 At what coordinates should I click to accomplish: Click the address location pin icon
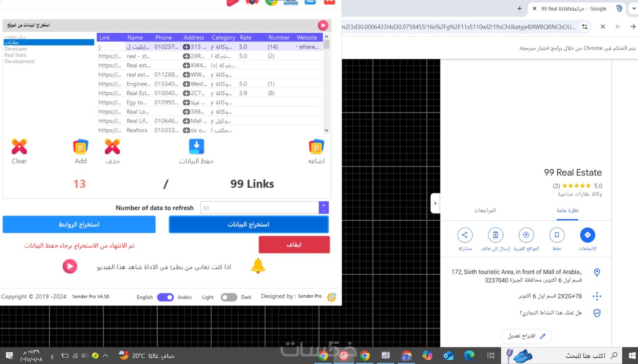pyautogui.click(x=597, y=272)
